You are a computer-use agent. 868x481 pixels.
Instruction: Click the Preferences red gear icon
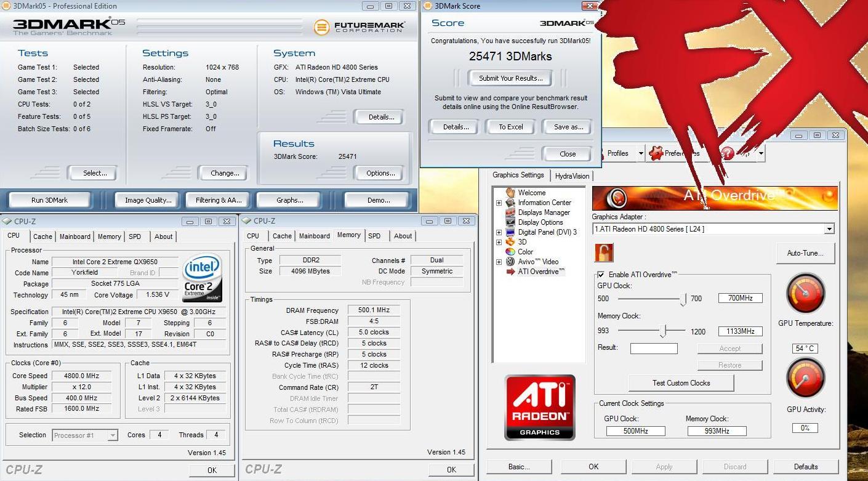(x=656, y=153)
